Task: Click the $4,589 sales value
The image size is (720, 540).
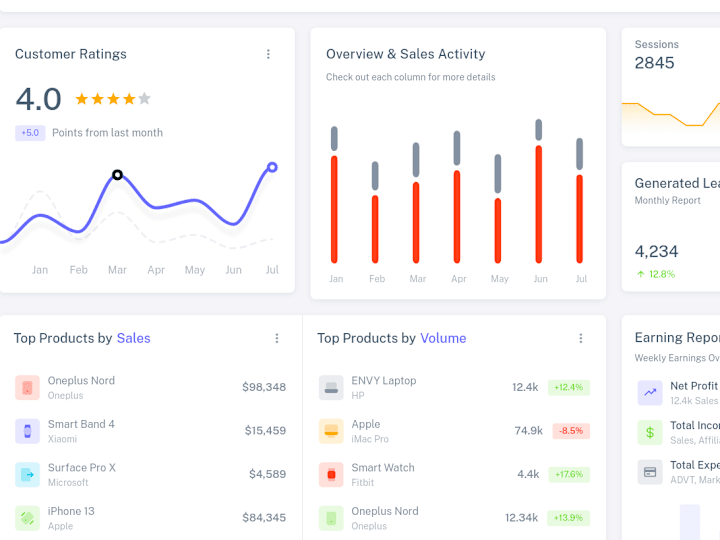Action: [267, 474]
